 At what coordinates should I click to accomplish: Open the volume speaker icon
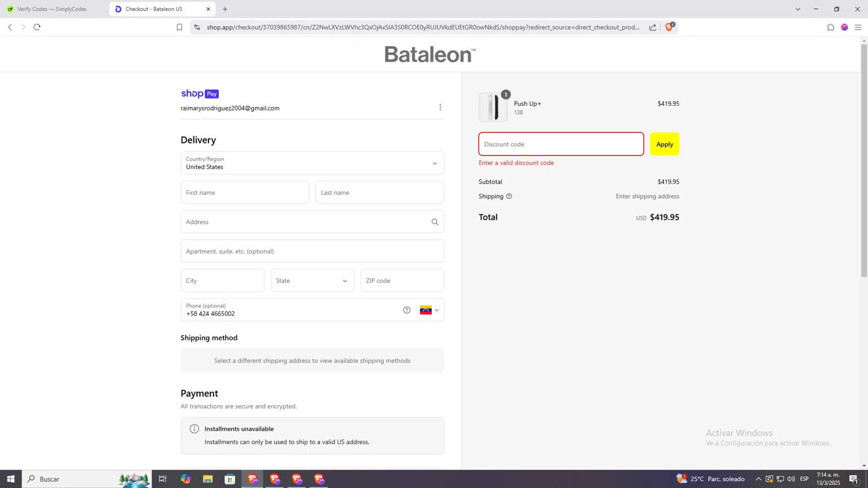(791, 479)
